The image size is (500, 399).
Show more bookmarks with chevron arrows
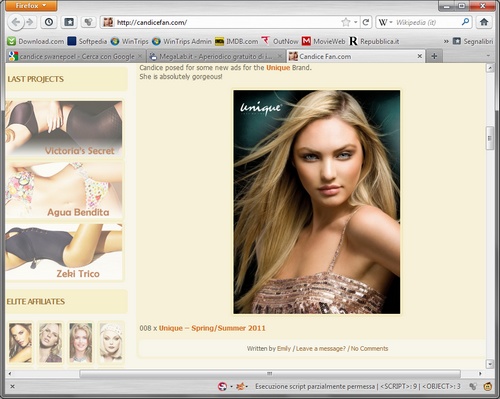click(446, 41)
